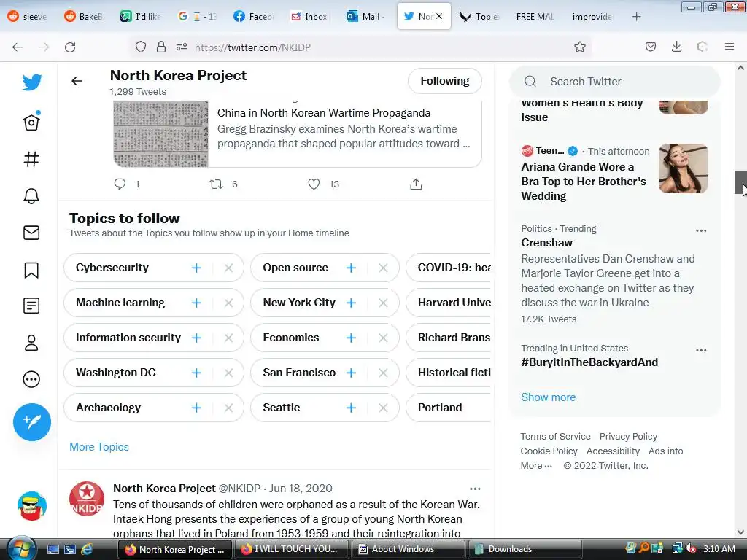
Task: Open the Bookmarks icon in sidebar
Action: click(x=31, y=270)
